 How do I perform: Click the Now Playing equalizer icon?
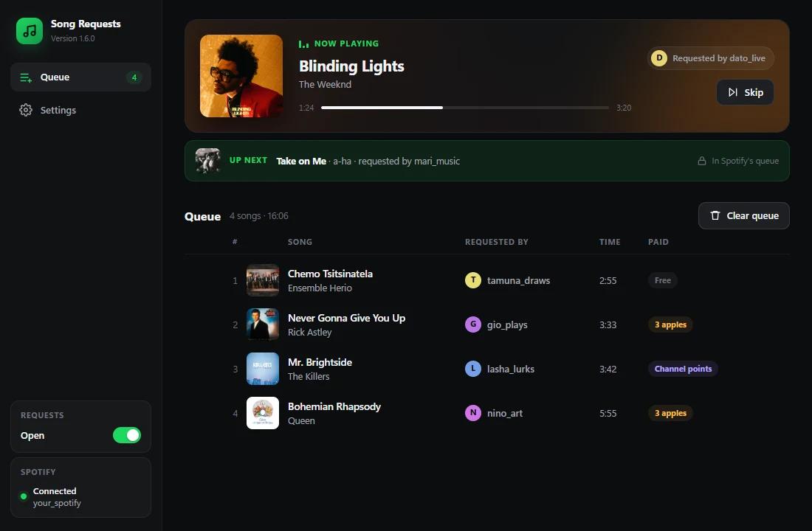click(x=303, y=44)
